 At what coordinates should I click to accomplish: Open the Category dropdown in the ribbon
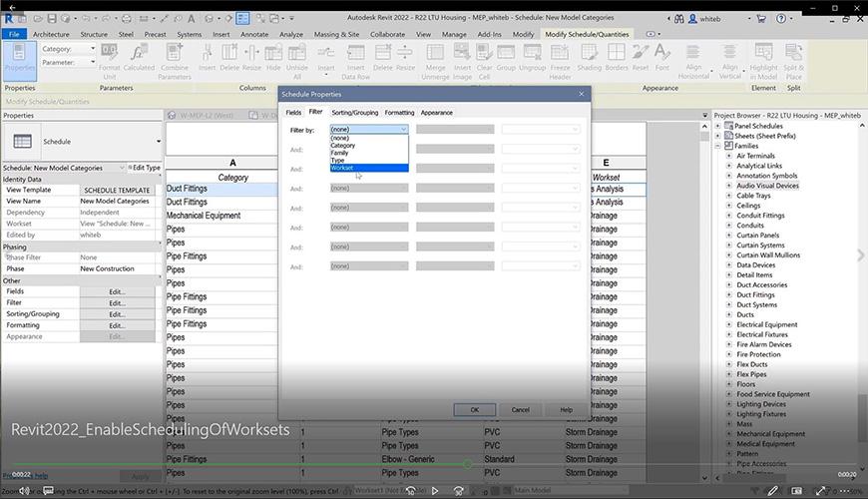click(x=93, y=49)
